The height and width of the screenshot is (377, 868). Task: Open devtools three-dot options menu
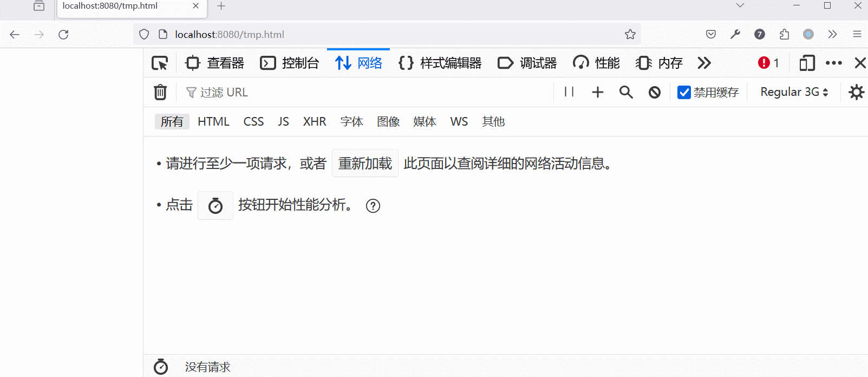click(x=834, y=63)
